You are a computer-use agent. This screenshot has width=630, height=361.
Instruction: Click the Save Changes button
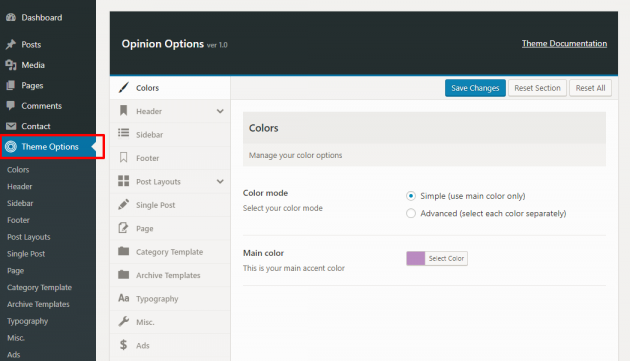475,88
